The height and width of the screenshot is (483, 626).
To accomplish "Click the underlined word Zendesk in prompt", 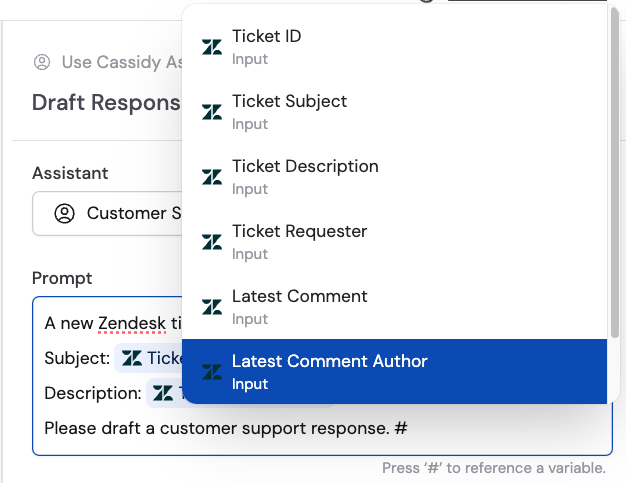I will [132, 323].
